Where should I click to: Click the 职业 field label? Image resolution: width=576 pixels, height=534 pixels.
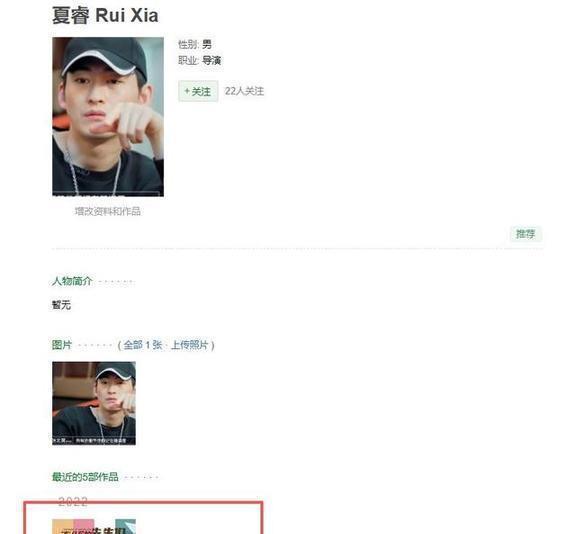[x=188, y=60]
